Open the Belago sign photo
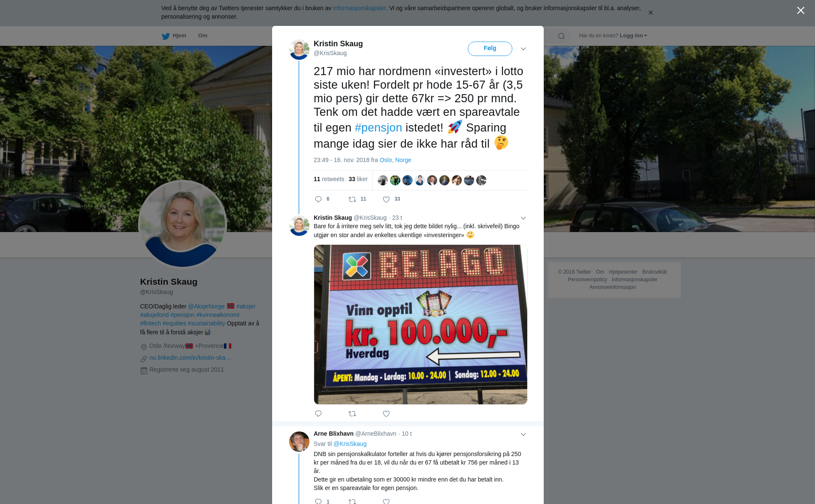 coord(421,325)
